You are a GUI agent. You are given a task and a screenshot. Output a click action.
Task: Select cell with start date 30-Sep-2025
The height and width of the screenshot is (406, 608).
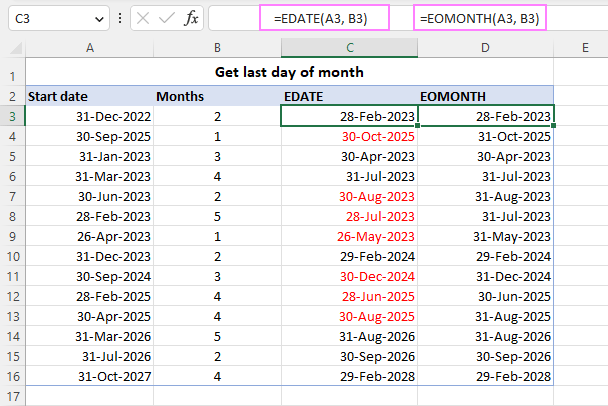(90, 136)
